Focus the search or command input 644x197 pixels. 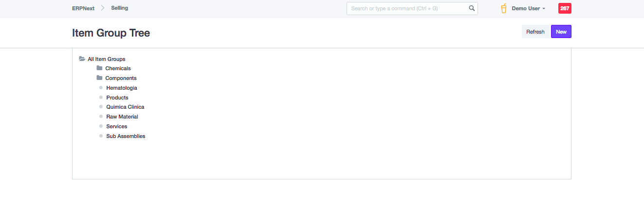coord(408,8)
